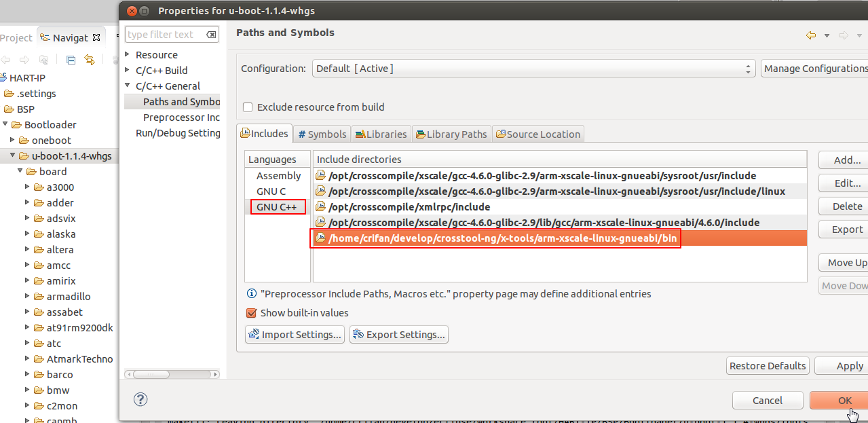Click the yellow back arrow in dialog header

pos(810,35)
